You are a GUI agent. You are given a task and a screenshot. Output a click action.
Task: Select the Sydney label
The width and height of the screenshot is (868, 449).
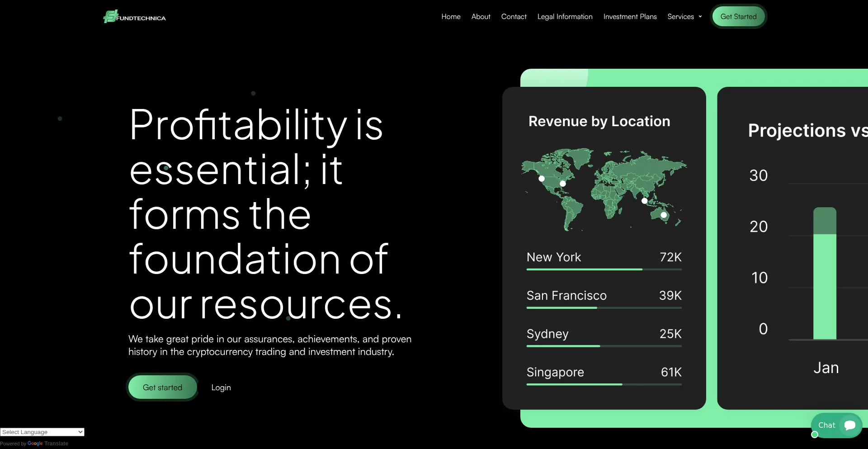[547, 334]
